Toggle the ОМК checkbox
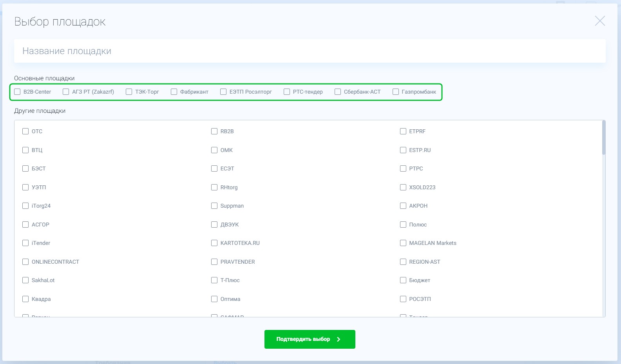 click(214, 150)
